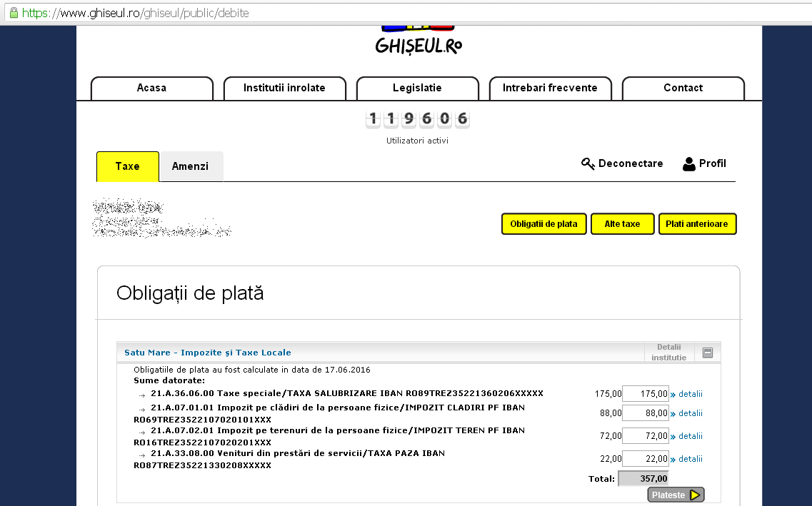Click the Obligatii de plata button
Image resolution: width=812 pixels, height=506 pixels.
543,224
